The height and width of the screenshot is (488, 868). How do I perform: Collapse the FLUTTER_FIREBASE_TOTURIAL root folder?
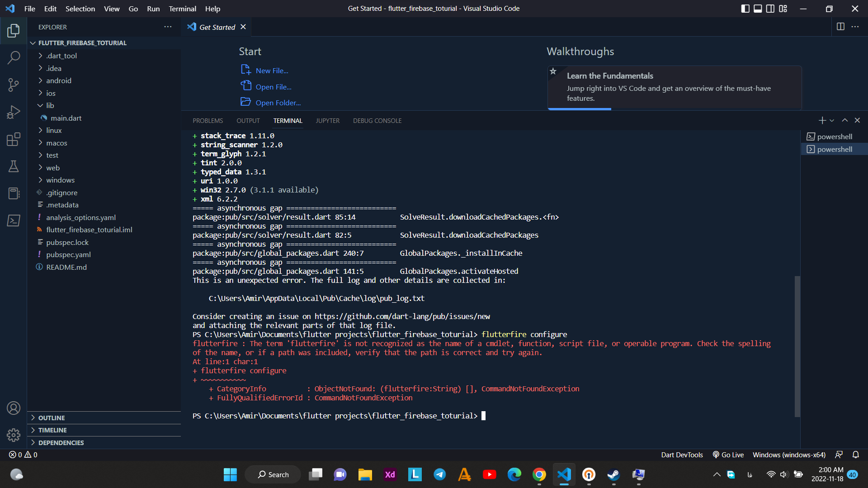(x=104, y=43)
